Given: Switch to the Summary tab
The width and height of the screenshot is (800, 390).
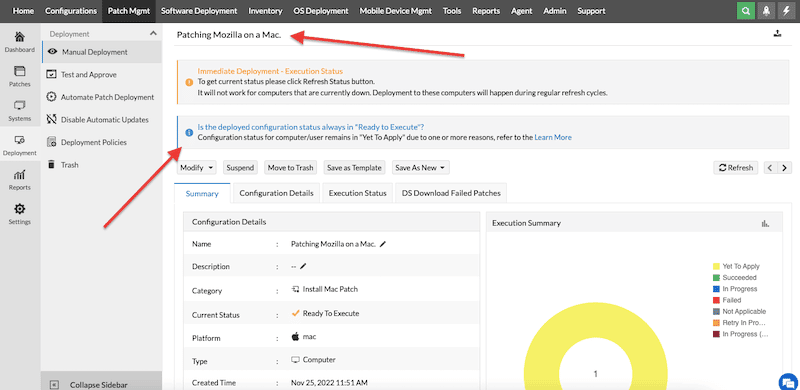Looking at the screenshot, I should [x=202, y=193].
